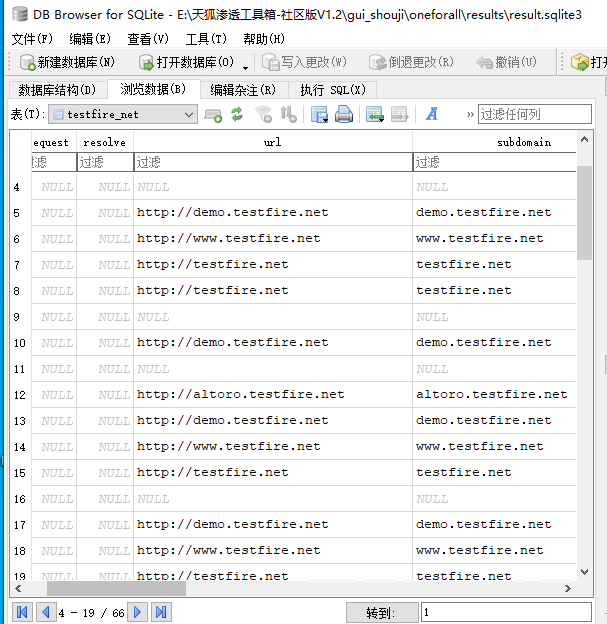The width and height of the screenshot is (607, 624).
Task: Click vertical scrollbar down arrow
Action: pos(584,572)
